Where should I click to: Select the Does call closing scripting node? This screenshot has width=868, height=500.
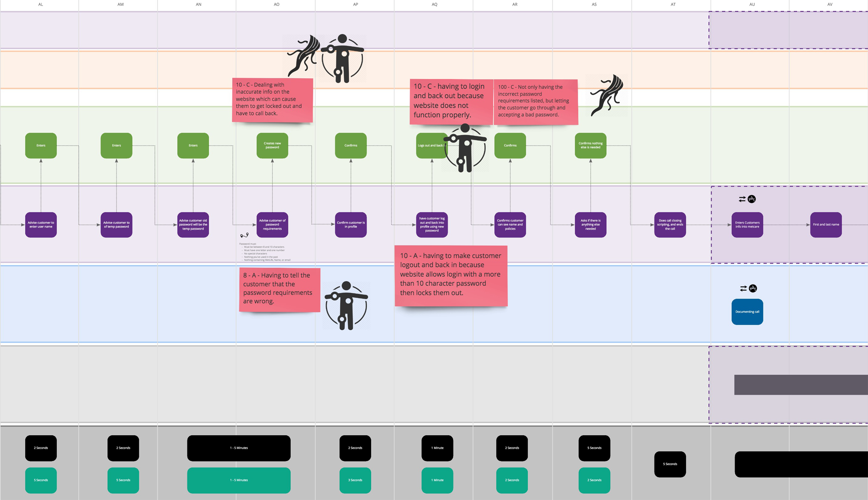pyautogui.click(x=671, y=225)
